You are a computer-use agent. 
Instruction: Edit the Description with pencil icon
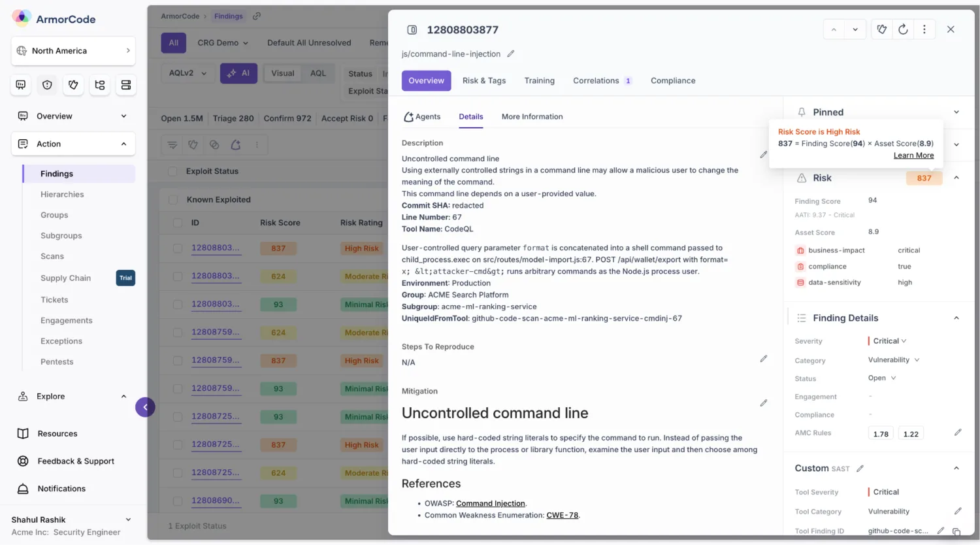pos(764,155)
